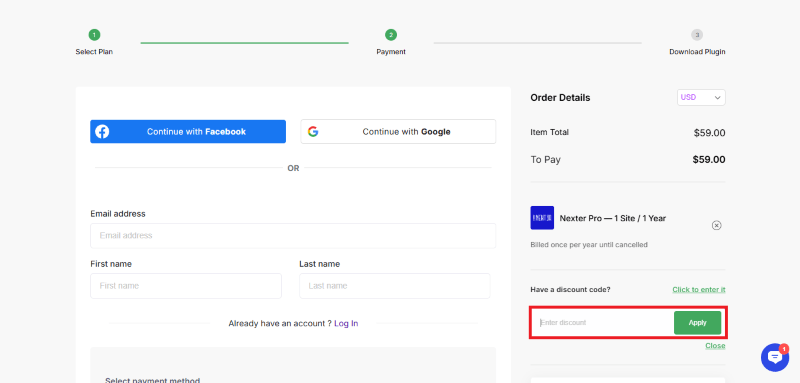The image size is (800, 383).
Task: Click the 'Order Details' heading
Action: coord(560,98)
